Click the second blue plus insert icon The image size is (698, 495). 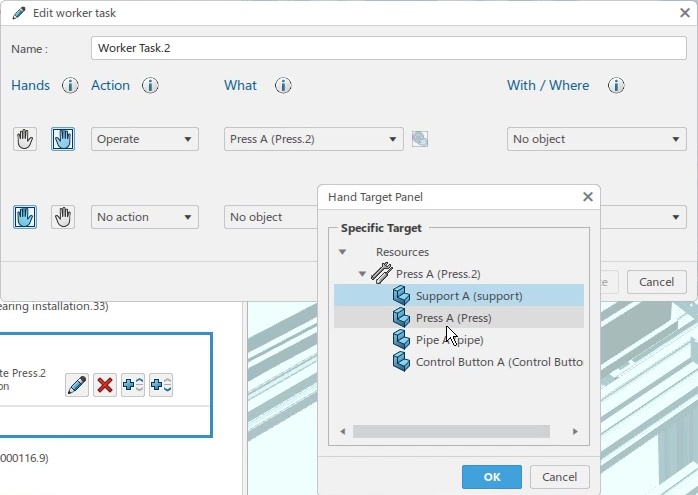[x=161, y=385]
